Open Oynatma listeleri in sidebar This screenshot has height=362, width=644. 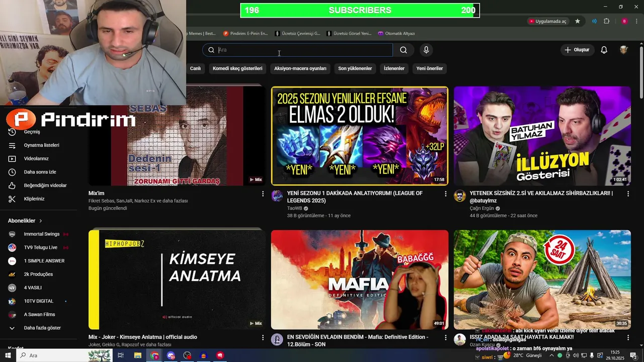[40, 145]
